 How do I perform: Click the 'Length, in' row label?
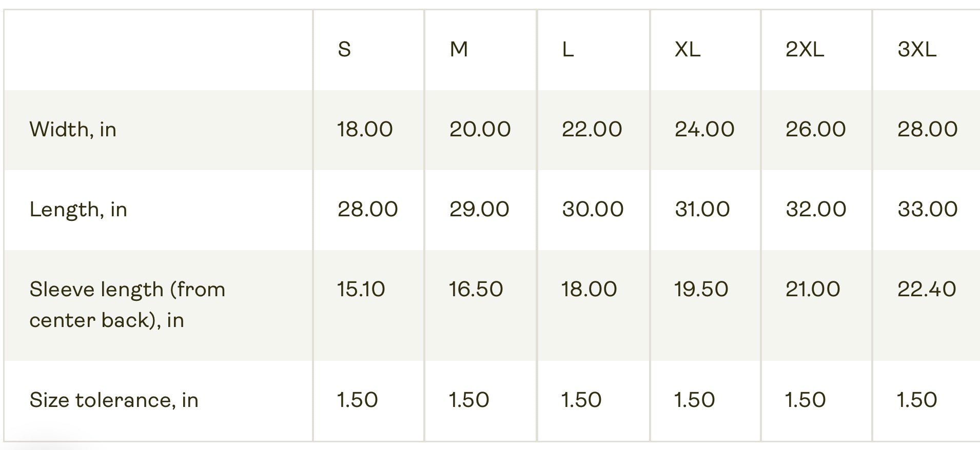78,210
